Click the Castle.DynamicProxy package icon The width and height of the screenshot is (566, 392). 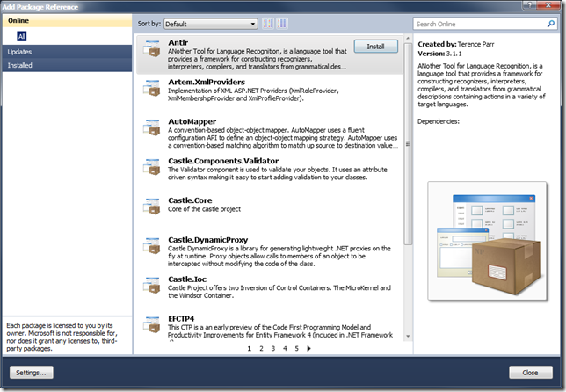[151, 245]
